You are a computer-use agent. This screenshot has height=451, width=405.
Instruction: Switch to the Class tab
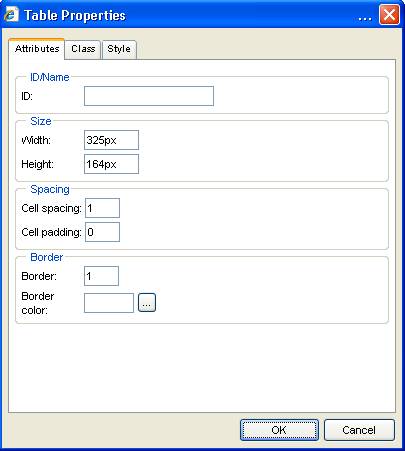[83, 49]
